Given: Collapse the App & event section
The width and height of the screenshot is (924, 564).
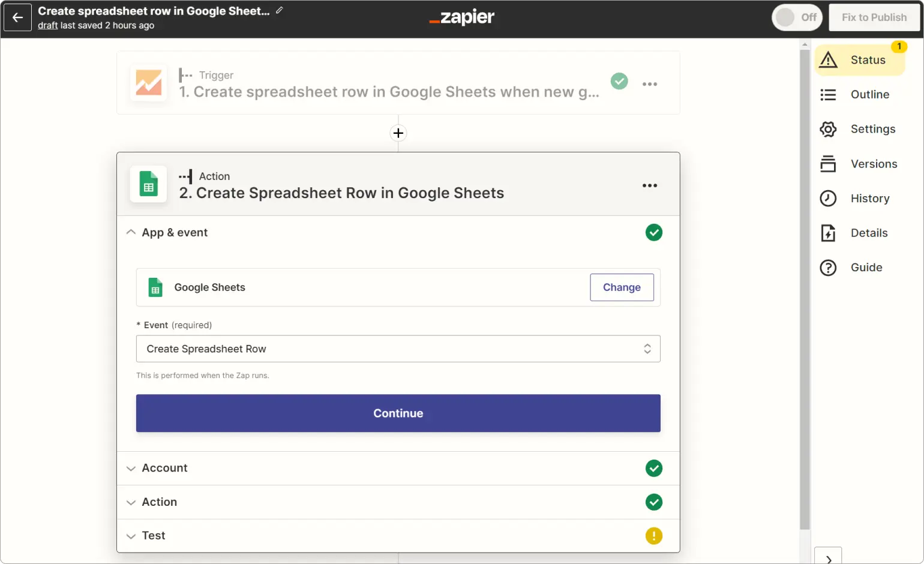Looking at the screenshot, I should click(x=131, y=232).
